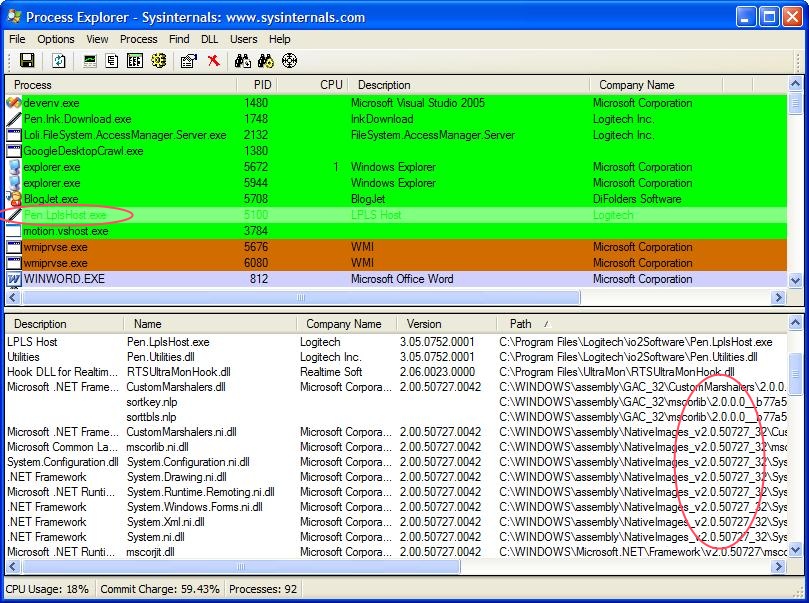The image size is (809, 603).
Task: Click the process list scroll-up arrow
Action: click(x=795, y=83)
